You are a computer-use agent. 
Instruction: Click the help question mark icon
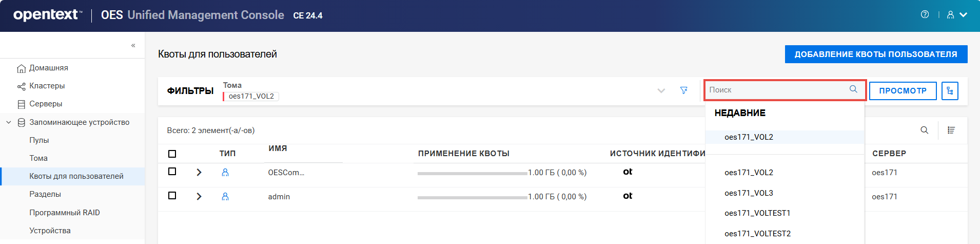pos(925,14)
